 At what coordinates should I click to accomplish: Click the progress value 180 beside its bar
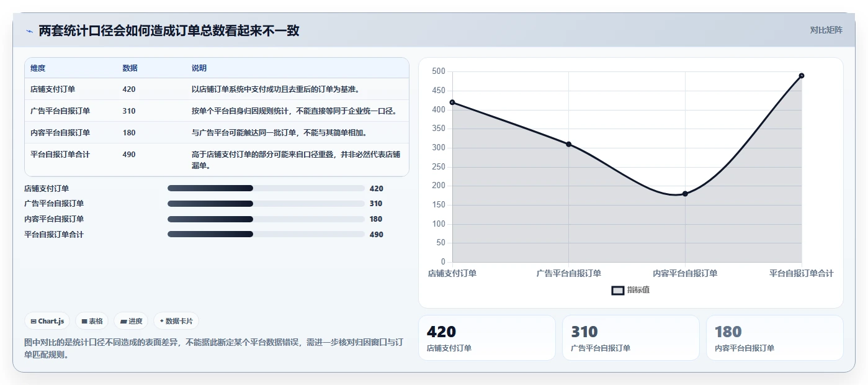376,219
